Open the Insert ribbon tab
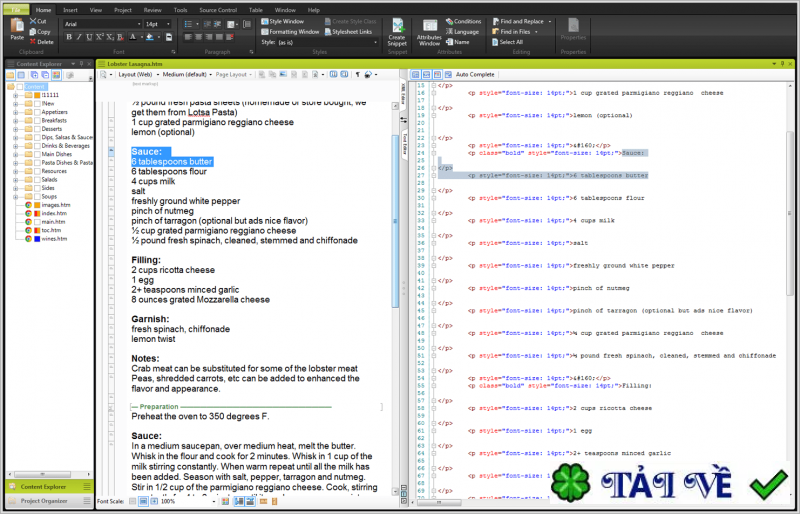 point(70,9)
